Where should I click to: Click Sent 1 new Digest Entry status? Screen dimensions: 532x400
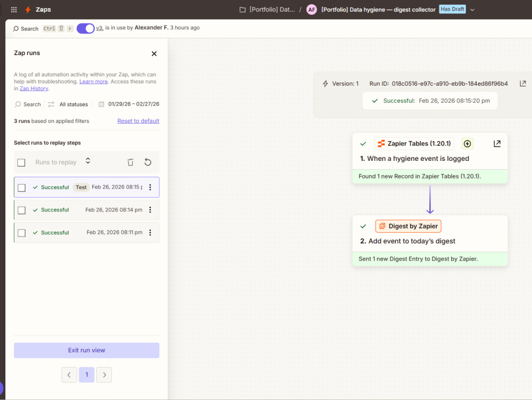(x=430, y=259)
